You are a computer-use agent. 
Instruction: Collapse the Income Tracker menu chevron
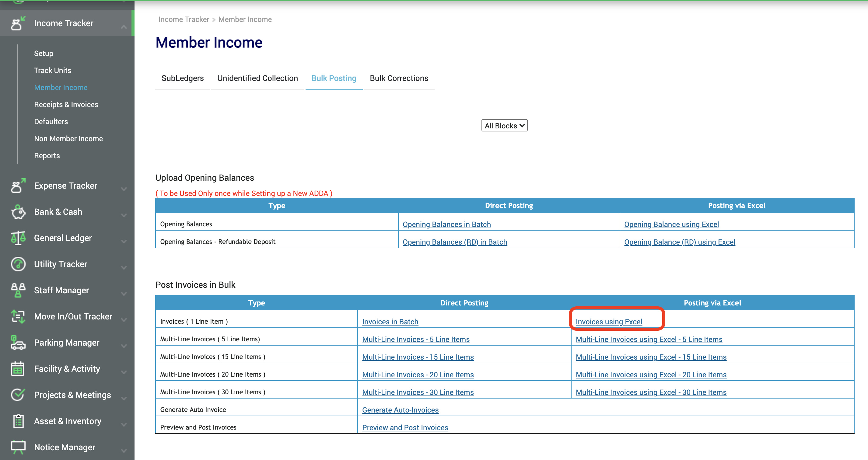[x=124, y=26]
